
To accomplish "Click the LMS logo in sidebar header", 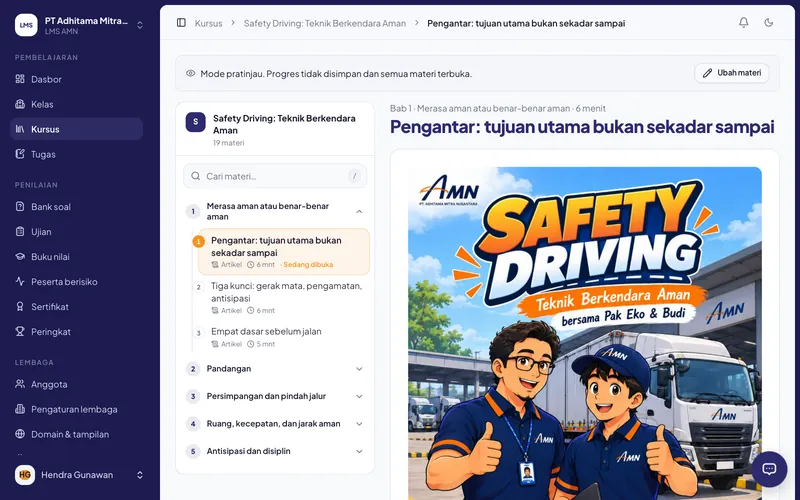I will coord(26,25).
